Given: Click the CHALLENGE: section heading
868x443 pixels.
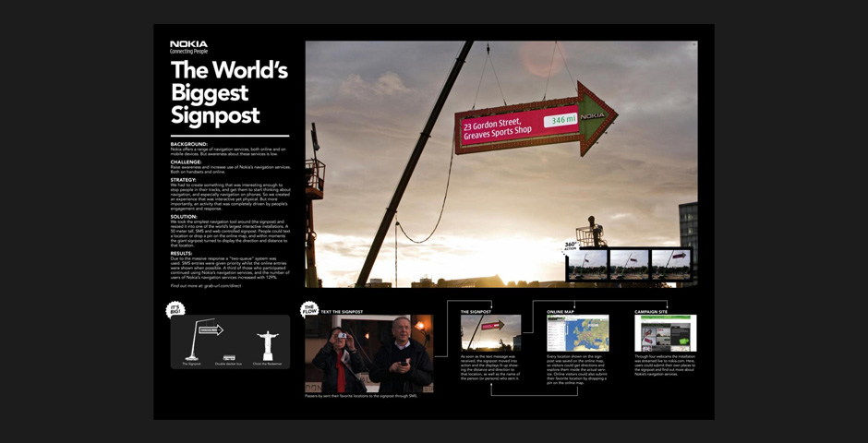Looking at the screenshot, I should click(186, 162).
